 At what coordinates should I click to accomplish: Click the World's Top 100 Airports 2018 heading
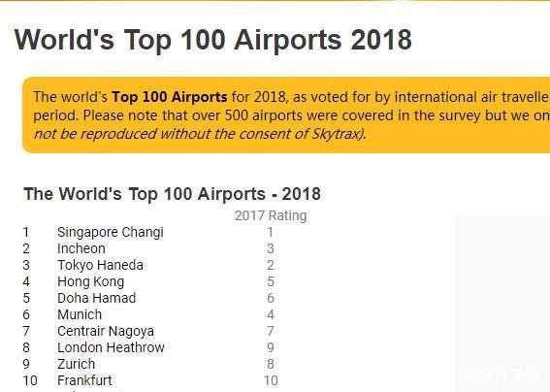click(212, 40)
